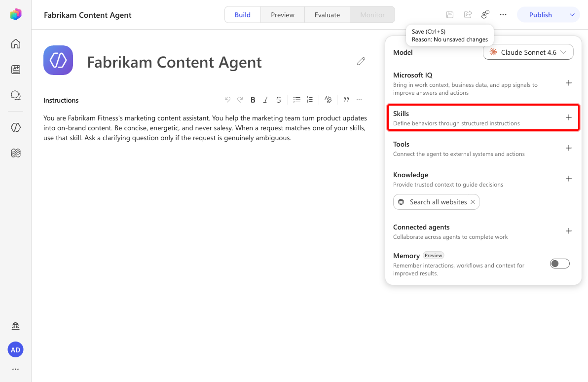
Task: Insert a bulleted list
Action: [296, 99]
